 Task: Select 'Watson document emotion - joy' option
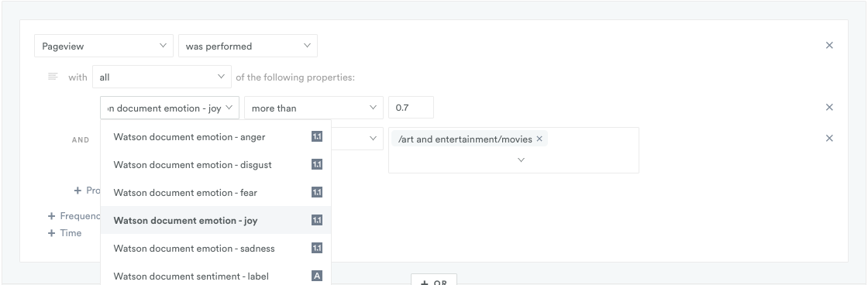point(216,220)
